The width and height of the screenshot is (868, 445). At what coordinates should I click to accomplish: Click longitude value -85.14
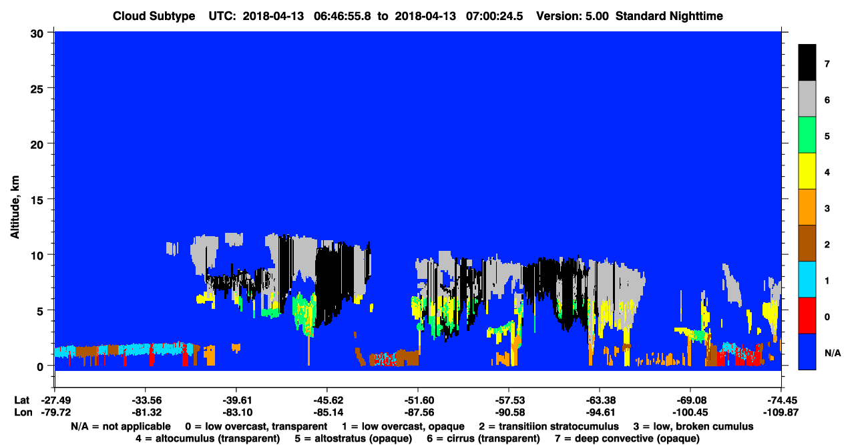327,412
